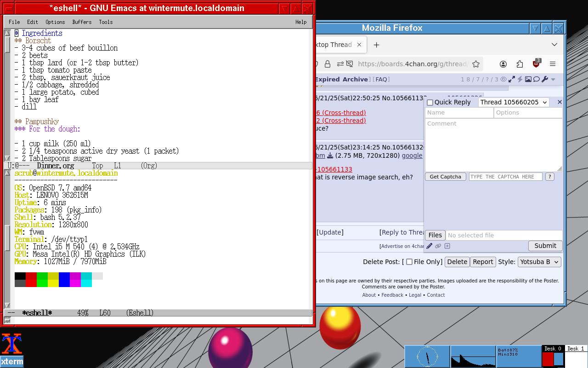The width and height of the screenshot is (588, 368).
Task: Click the link URL icon in Quick Reply
Action: tap(438, 246)
